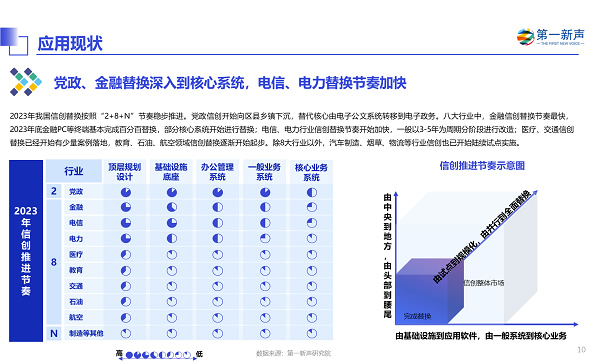Click 制造等其他 general business system pie icon

tap(265, 334)
